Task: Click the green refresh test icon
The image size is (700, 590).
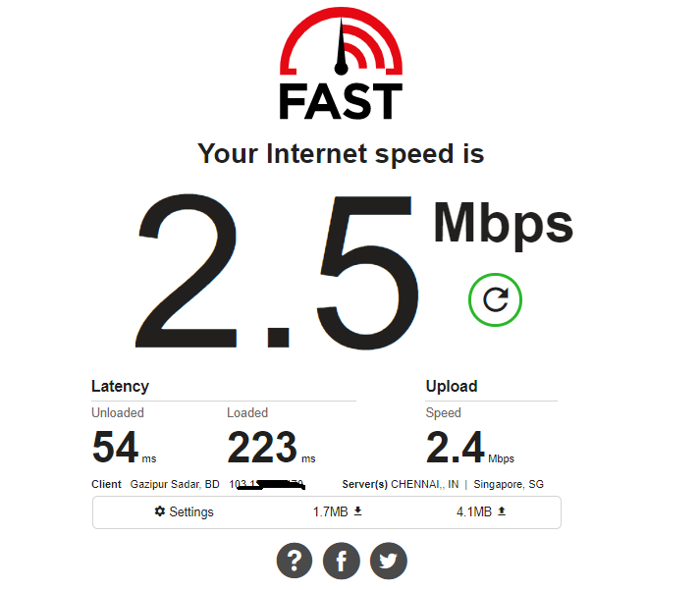Action: pyautogui.click(x=495, y=300)
